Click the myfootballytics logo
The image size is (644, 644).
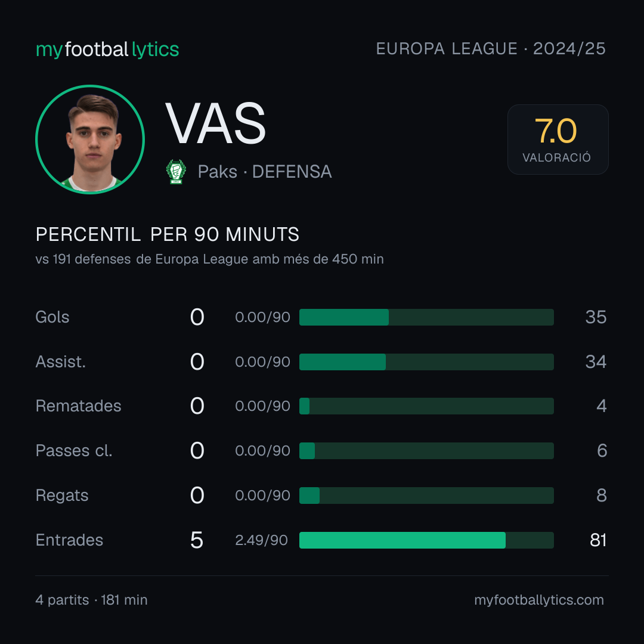coord(107,49)
